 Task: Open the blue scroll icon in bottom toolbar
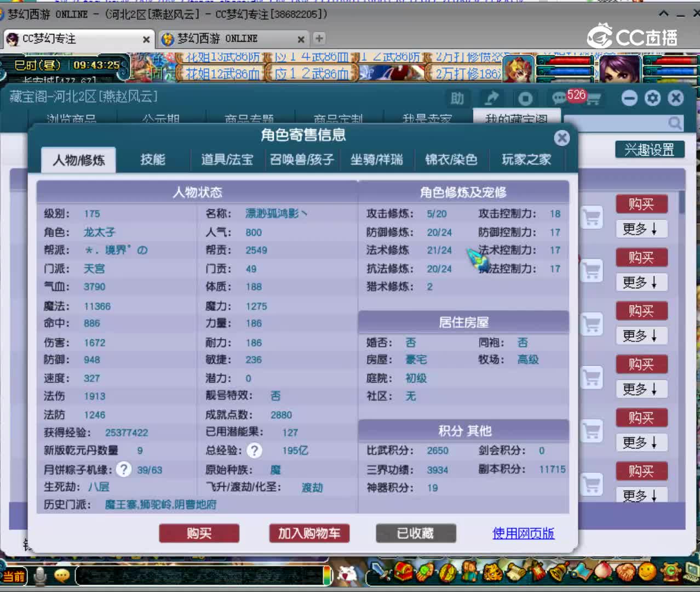pos(581,572)
